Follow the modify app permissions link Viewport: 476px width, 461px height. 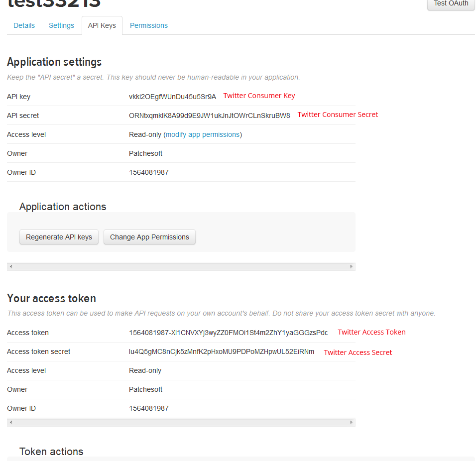pyautogui.click(x=203, y=134)
